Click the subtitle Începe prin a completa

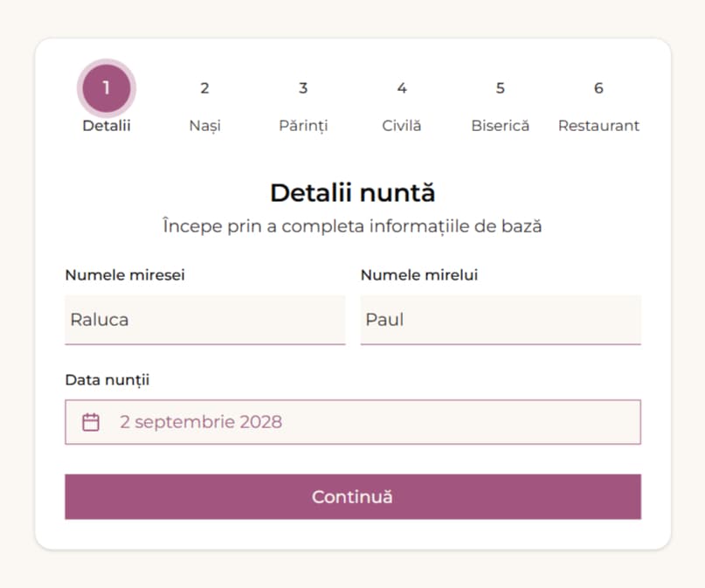point(353,226)
